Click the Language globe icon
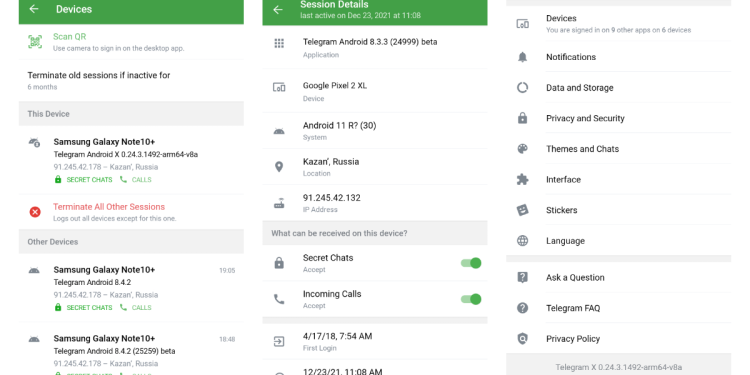 pyautogui.click(x=522, y=241)
